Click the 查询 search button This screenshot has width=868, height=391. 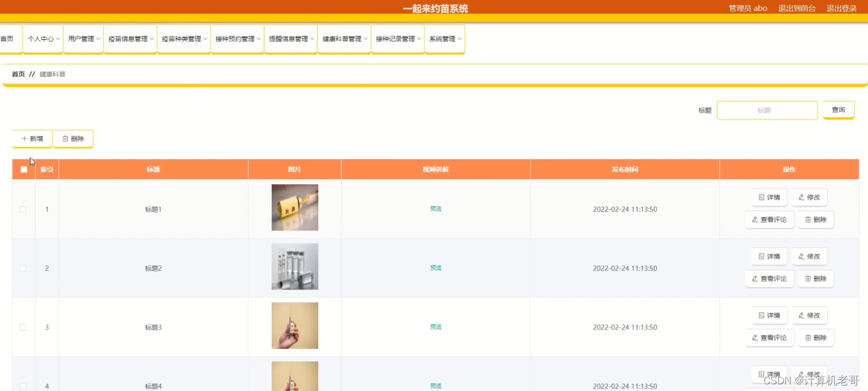838,110
